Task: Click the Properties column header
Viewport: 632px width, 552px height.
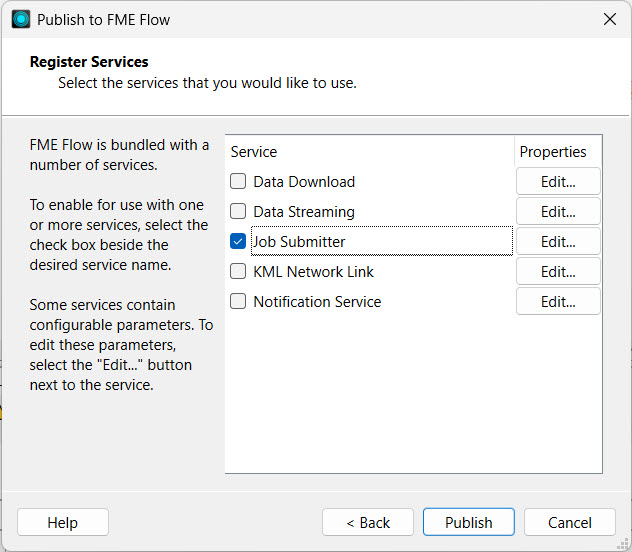Action: pos(553,152)
